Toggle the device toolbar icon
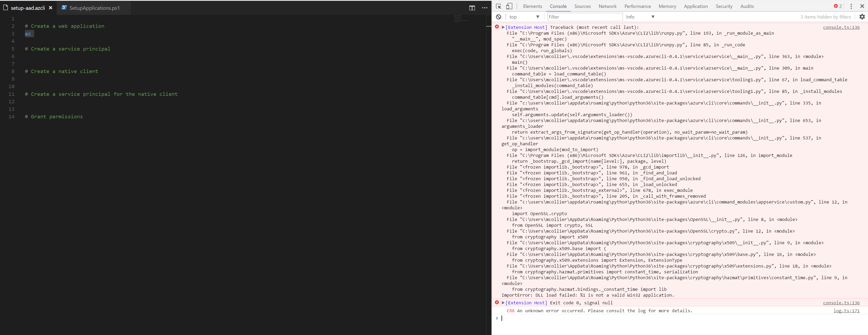 (509, 6)
